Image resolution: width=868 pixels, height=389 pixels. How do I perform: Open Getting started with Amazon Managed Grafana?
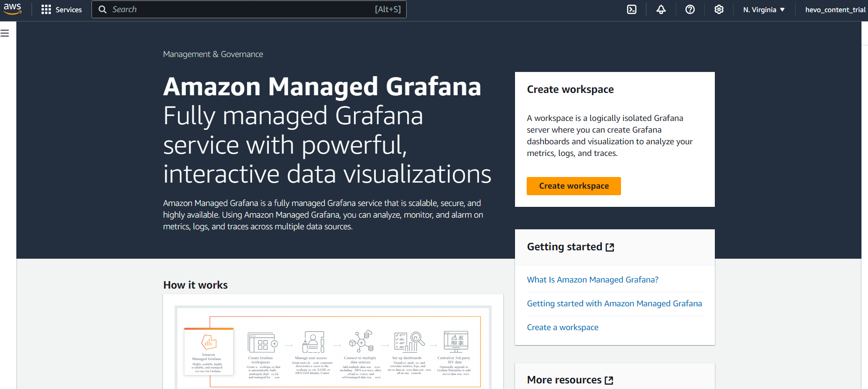pos(614,304)
